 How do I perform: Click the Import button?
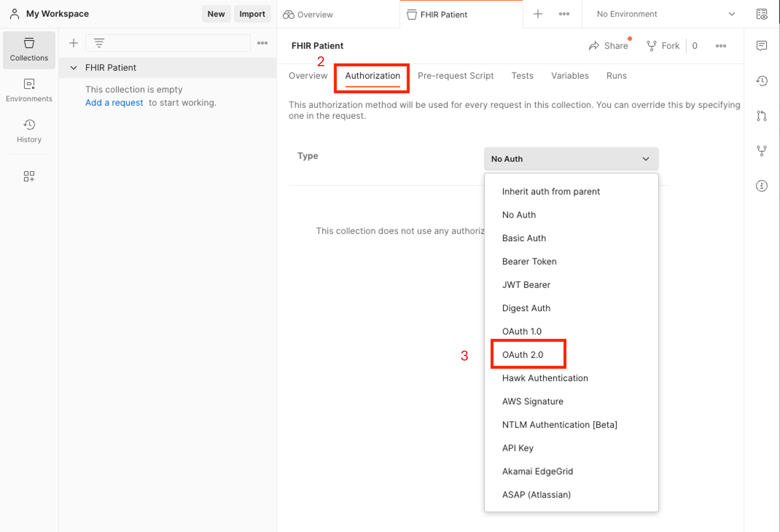click(252, 14)
